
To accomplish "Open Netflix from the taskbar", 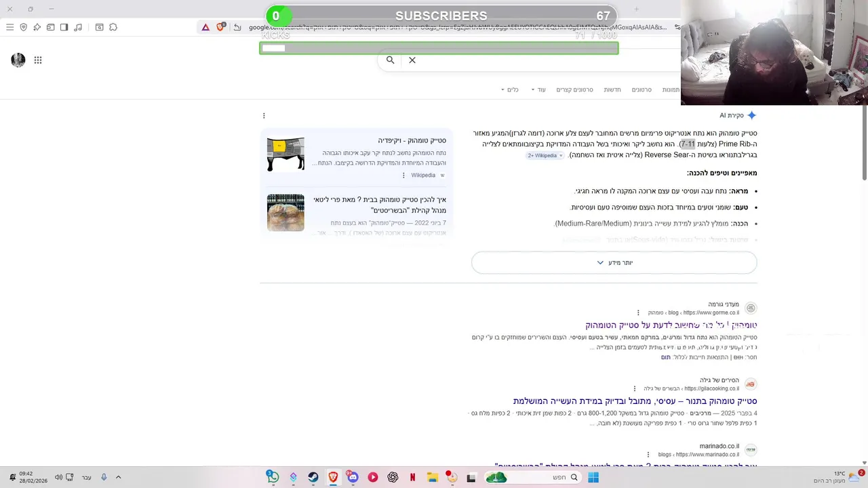I will click(x=412, y=477).
